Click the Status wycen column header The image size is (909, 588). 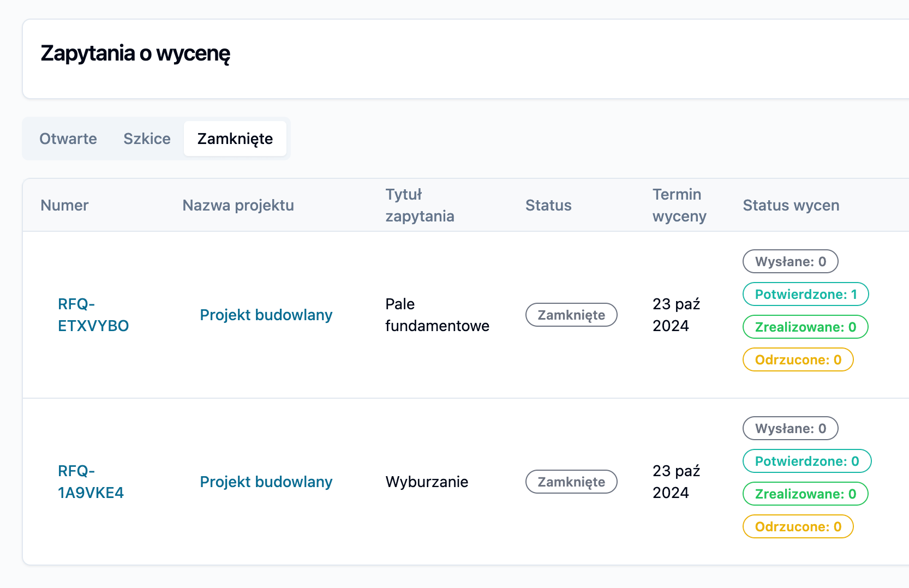(x=791, y=205)
